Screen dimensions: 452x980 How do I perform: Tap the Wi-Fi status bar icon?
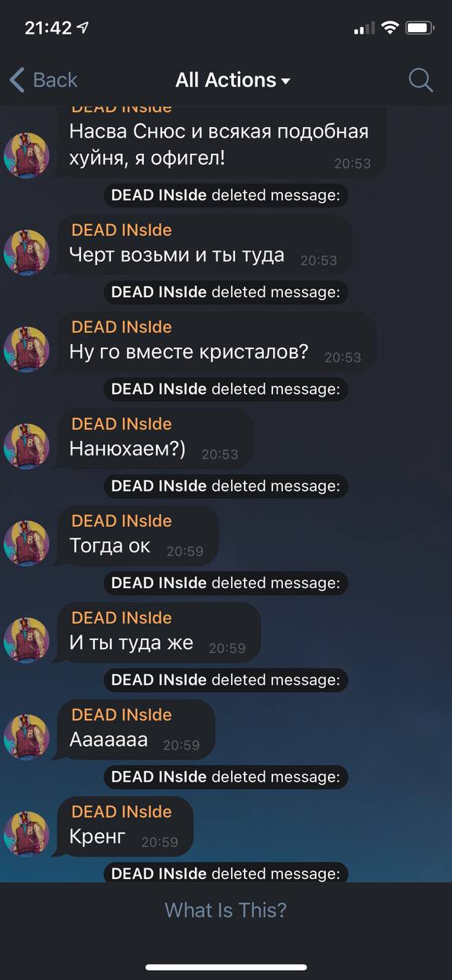(391, 28)
